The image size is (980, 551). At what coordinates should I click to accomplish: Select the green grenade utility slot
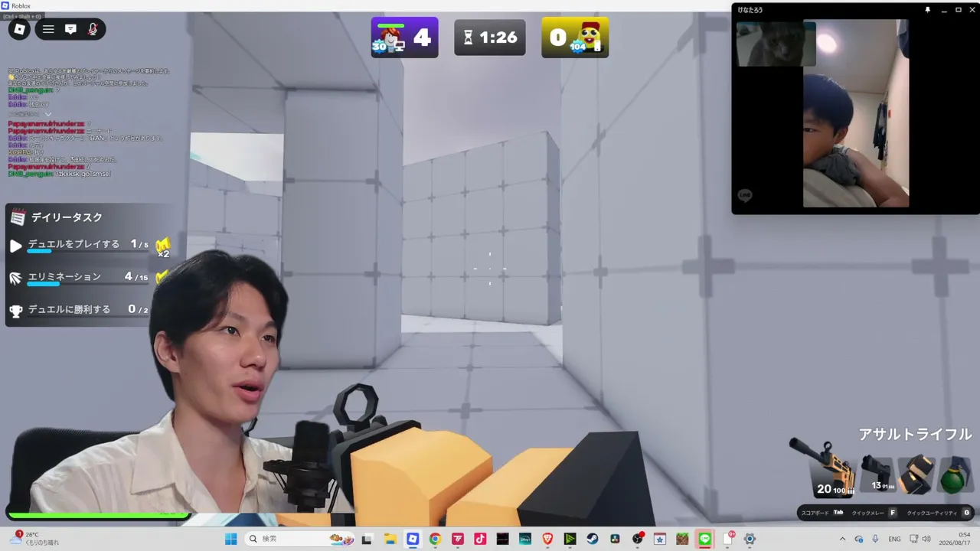click(954, 474)
